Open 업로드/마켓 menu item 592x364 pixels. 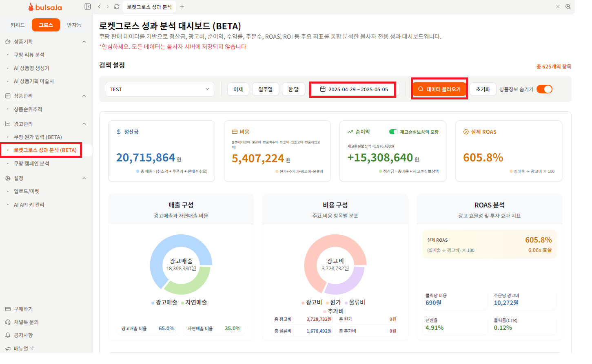click(27, 191)
